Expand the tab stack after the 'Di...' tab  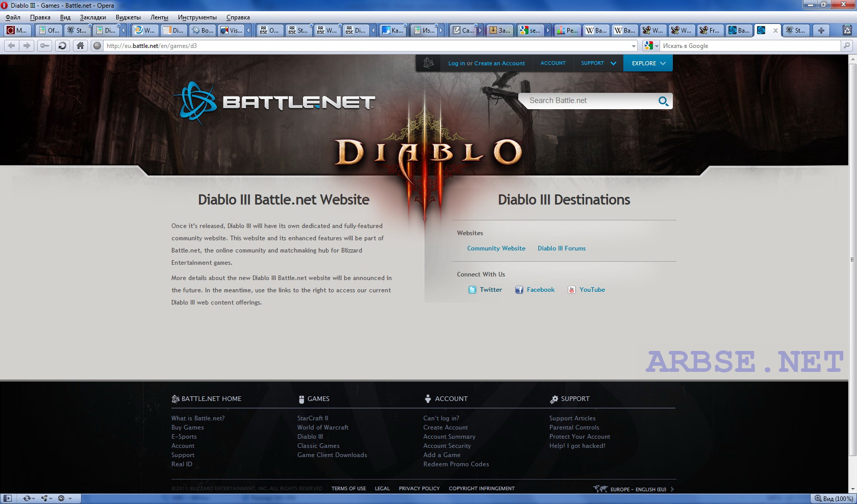[123, 31]
